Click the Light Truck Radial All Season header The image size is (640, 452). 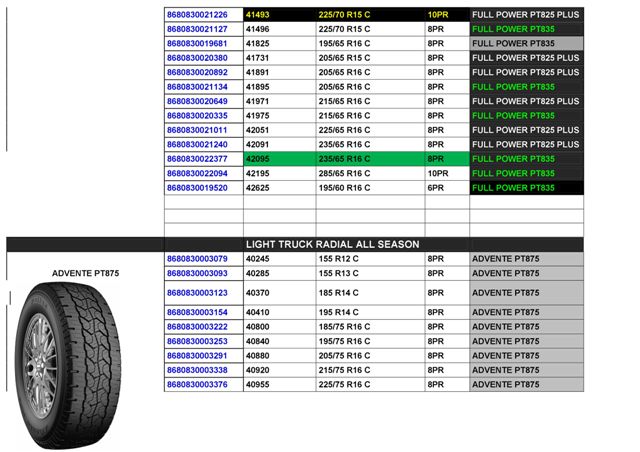pos(332,244)
